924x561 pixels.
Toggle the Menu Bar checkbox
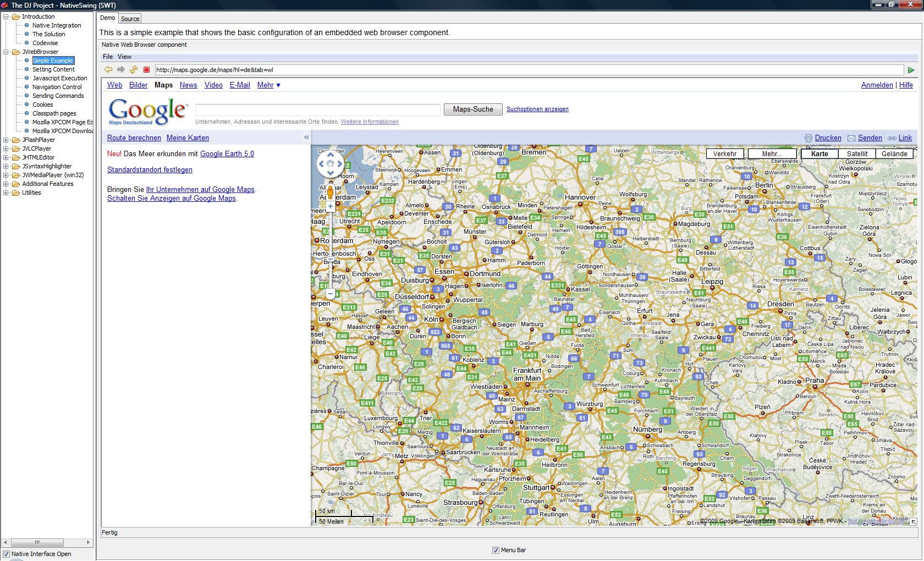(x=496, y=550)
